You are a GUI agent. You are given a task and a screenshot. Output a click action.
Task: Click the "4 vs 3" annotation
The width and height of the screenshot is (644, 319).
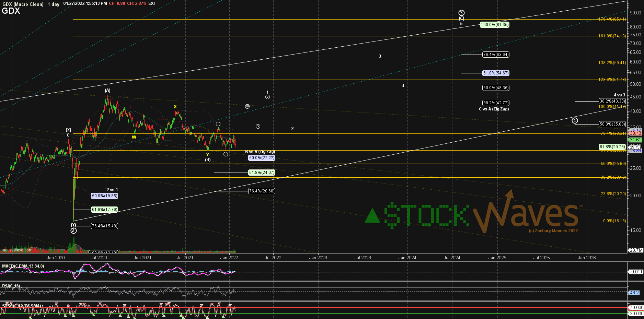click(620, 95)
